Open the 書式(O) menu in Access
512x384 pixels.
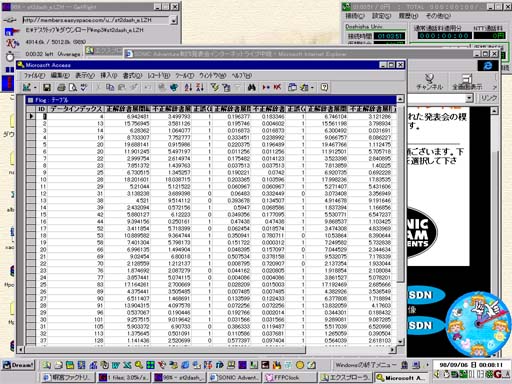[132, 76]
